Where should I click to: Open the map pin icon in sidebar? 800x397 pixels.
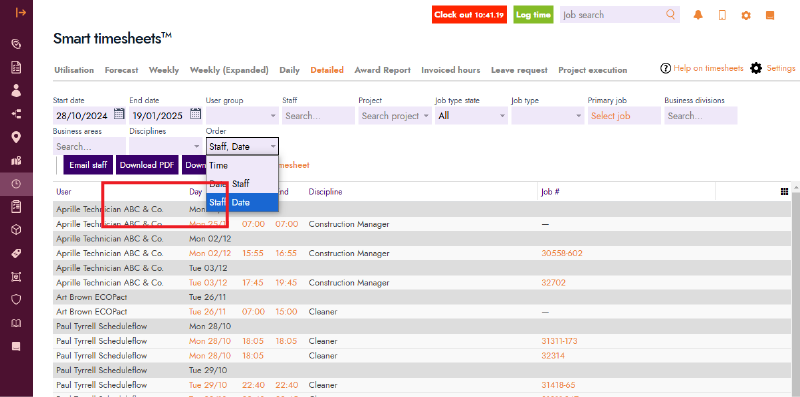tap(16, 137)
